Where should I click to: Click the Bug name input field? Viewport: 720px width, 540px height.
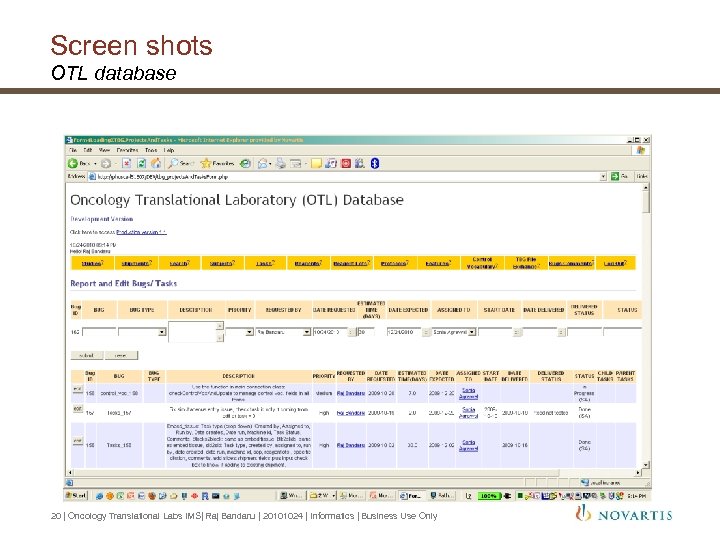click(99, 332)
